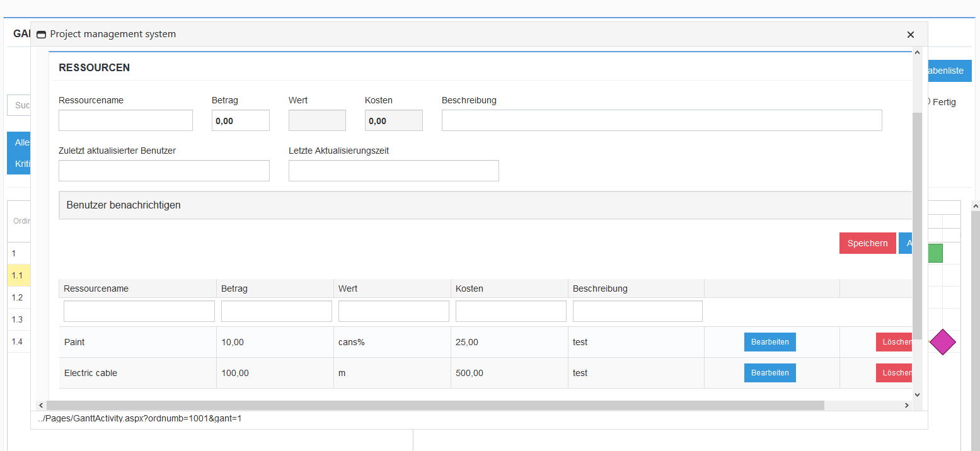This screenshot has height=451, width=980.
Task: Click the Beschreibung input in the form
Action: (x=662, y=120)
